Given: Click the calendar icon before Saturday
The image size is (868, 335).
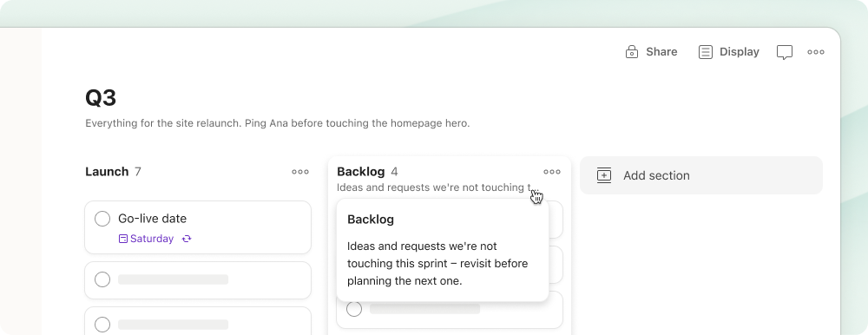Looking at the screenshot, I should [x=123, y=239].
